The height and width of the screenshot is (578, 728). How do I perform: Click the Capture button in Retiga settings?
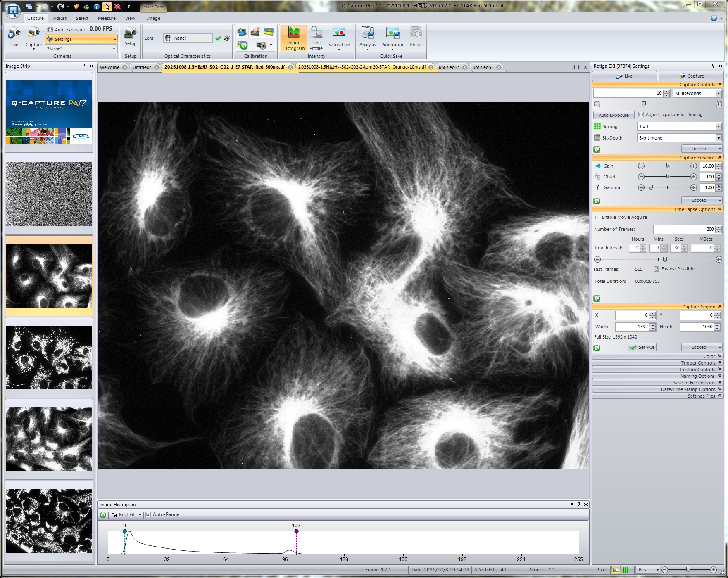691,76
